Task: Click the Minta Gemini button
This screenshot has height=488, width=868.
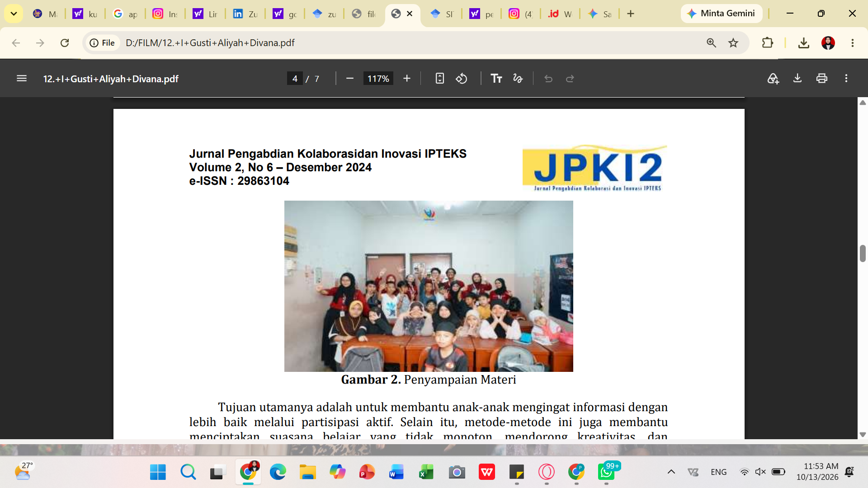Action: tap(722, 14)
